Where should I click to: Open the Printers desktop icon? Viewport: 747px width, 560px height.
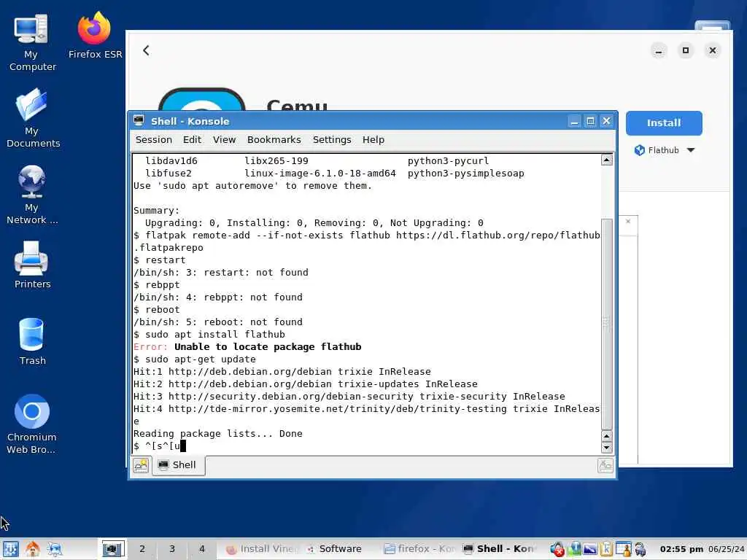point(32,264)
